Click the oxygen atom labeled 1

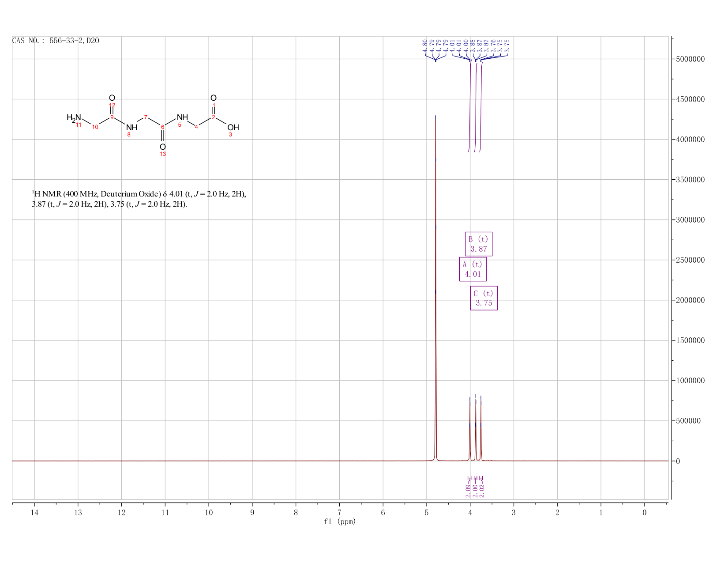coord(214,98)
